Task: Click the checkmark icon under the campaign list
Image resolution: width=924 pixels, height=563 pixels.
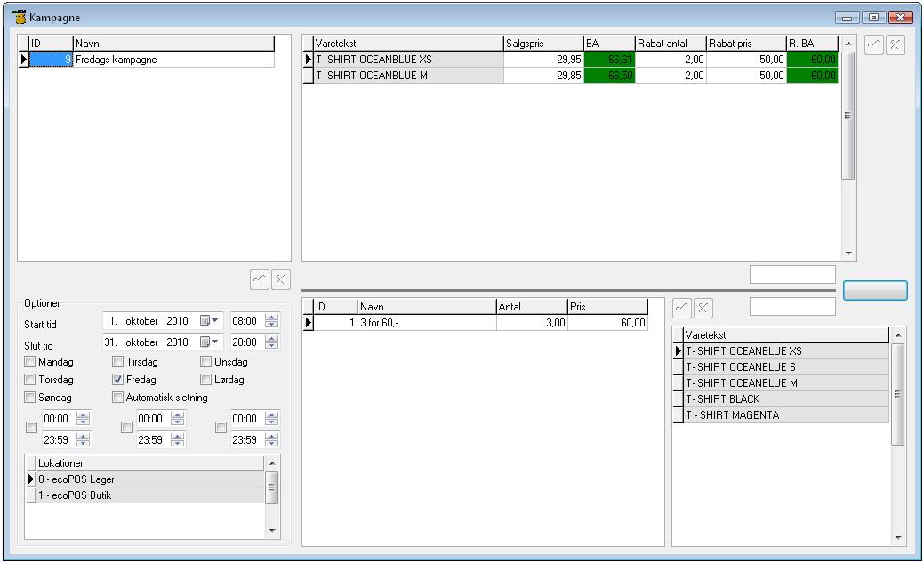Action: point(259,279)
